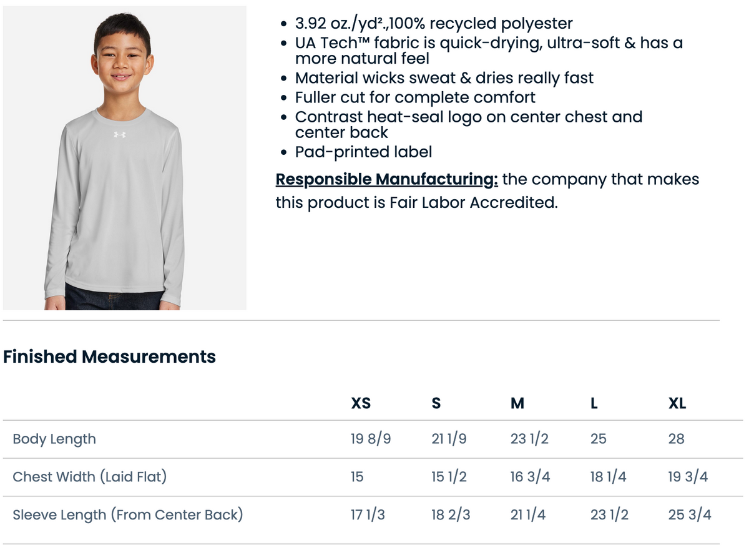Click the L body length value 25
The image size is (749, 560).
tap(598, 439)
